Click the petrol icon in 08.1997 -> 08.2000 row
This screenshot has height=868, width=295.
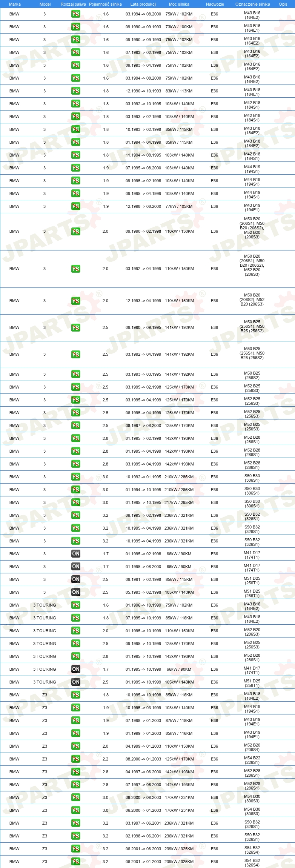75,426
